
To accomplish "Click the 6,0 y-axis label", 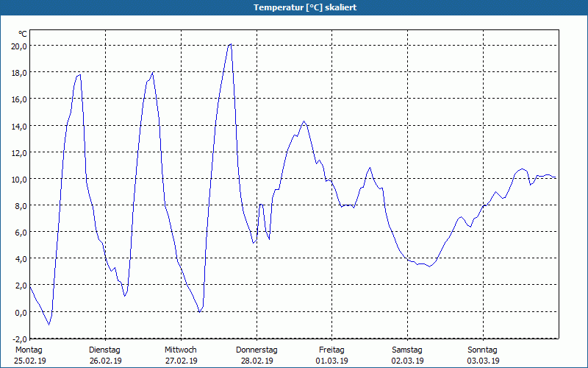I will [21, 233].
